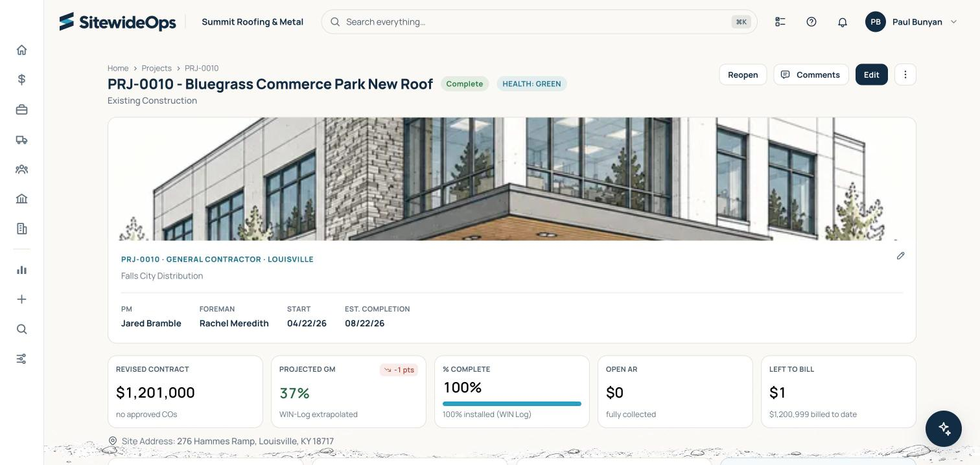Click the Open AR $0 value

coord(614,392)
